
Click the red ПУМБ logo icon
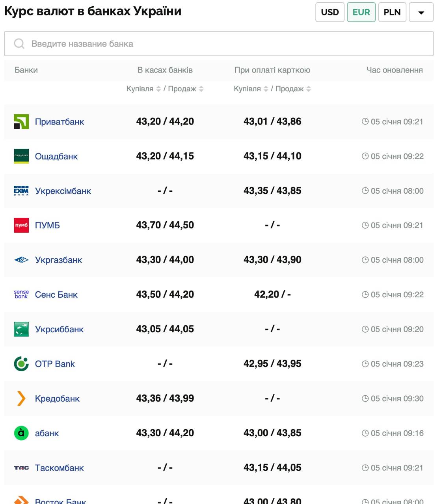pyautogui.click(x=21, y=225)
